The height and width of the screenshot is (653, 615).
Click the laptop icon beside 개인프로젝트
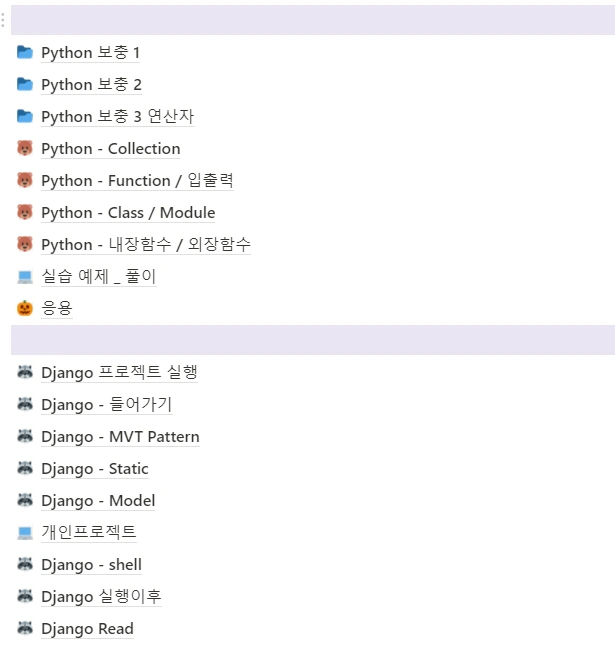(25, 533)
